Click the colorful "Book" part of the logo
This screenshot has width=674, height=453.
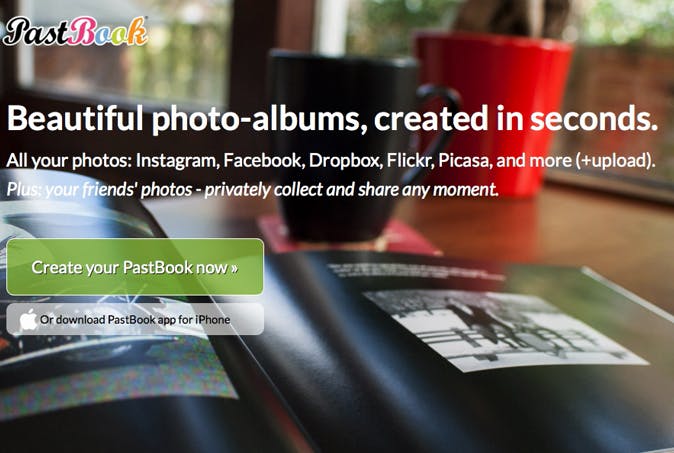click(x=107, y=31)
